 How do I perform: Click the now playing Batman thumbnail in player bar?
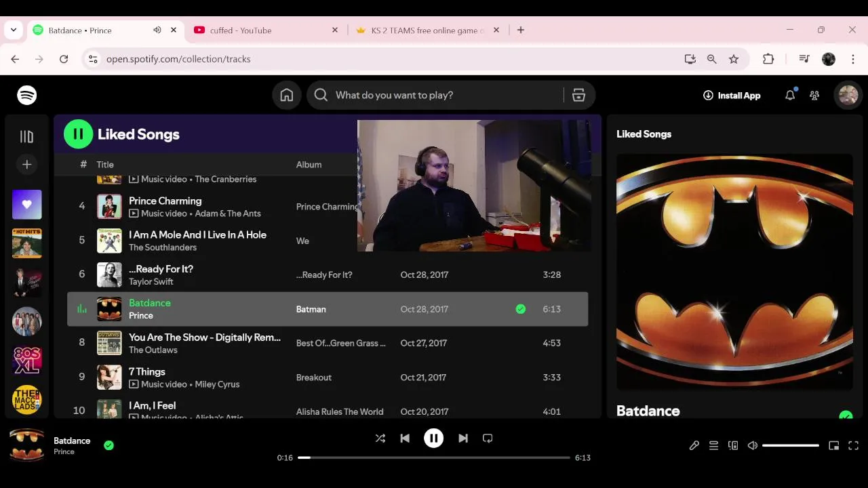click(x=27, y=445)
